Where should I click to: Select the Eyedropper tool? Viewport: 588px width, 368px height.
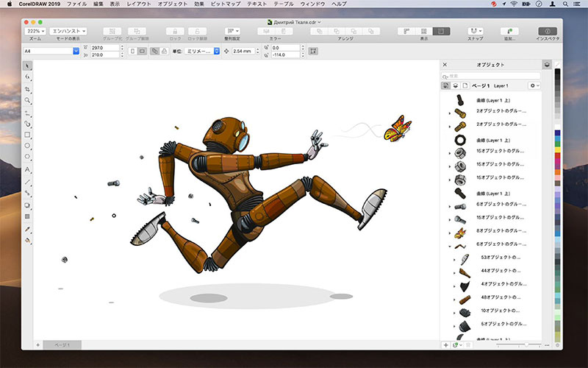pos(27,229)
